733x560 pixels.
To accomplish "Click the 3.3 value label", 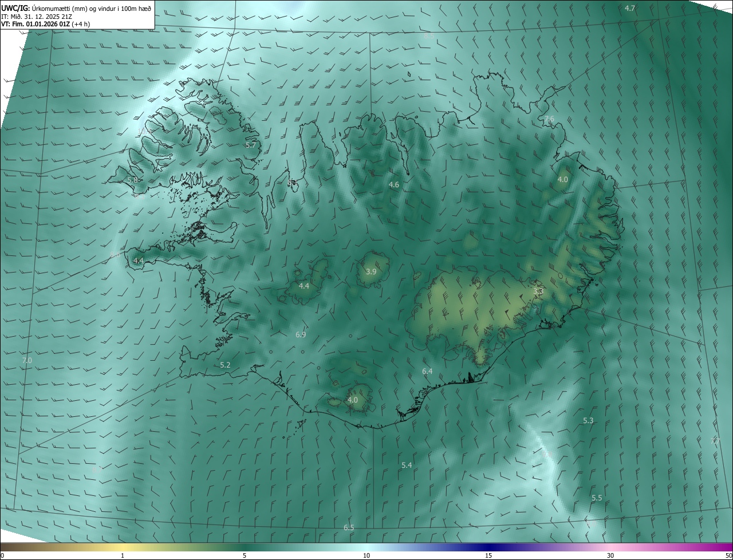I will [538, 291].
